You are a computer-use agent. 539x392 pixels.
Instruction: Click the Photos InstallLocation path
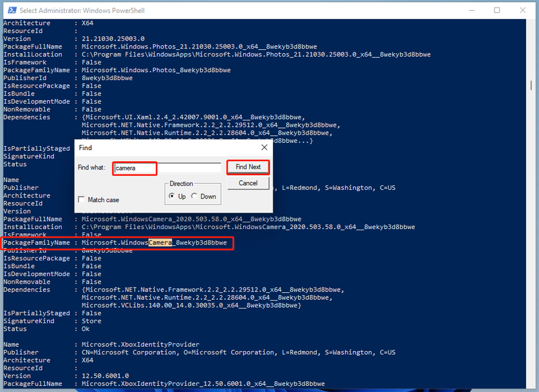pyautogui.click(x=256, y=55)
